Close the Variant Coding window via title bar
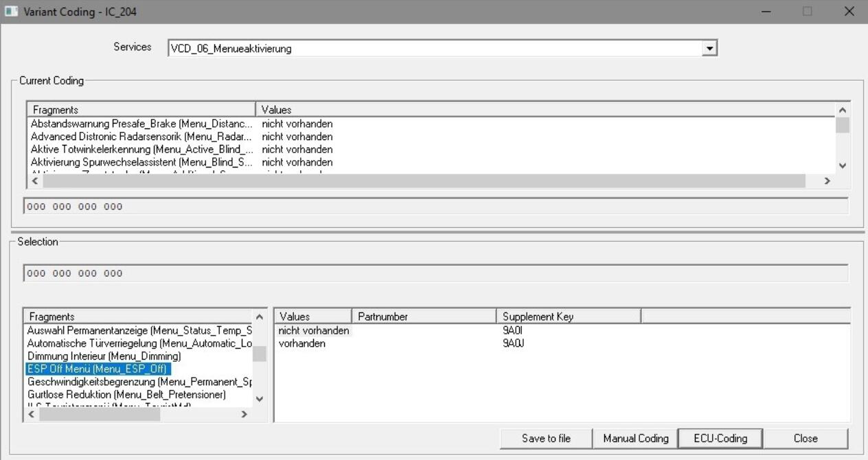This screenshot has width=868, height=460. [849, 12]
